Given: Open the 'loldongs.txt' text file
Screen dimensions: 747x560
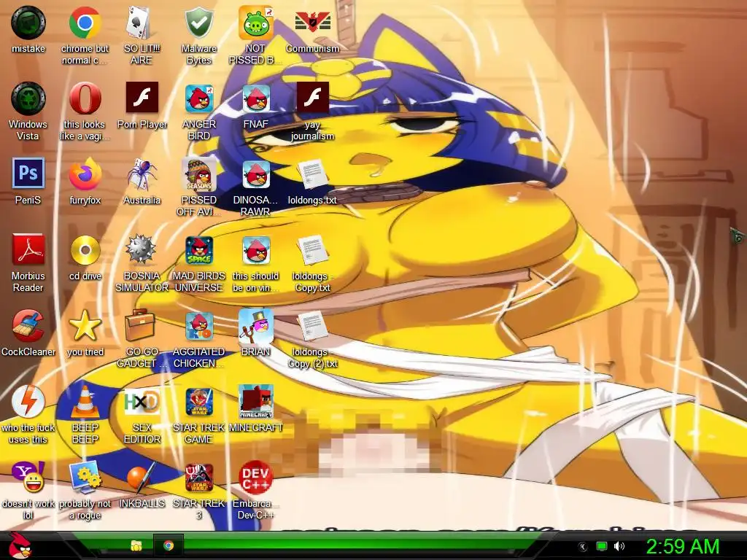Looking at the screenshot, I should [x=312, y=174].
